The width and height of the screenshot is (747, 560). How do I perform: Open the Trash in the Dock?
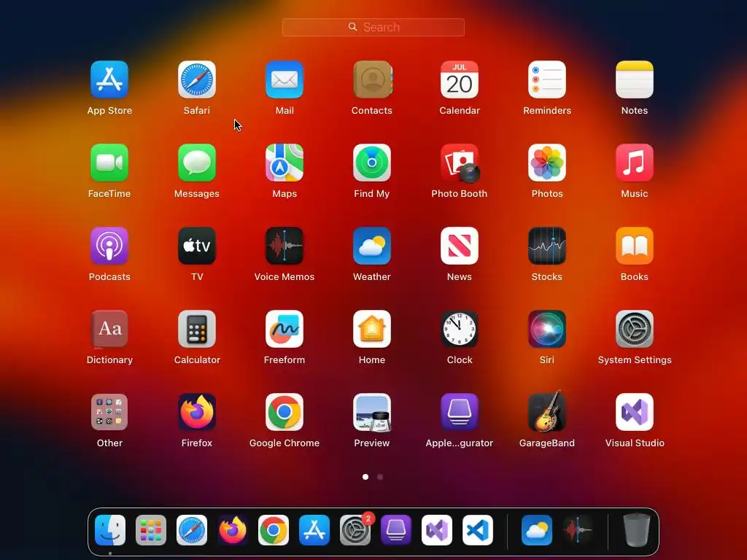tap(636, 530)
